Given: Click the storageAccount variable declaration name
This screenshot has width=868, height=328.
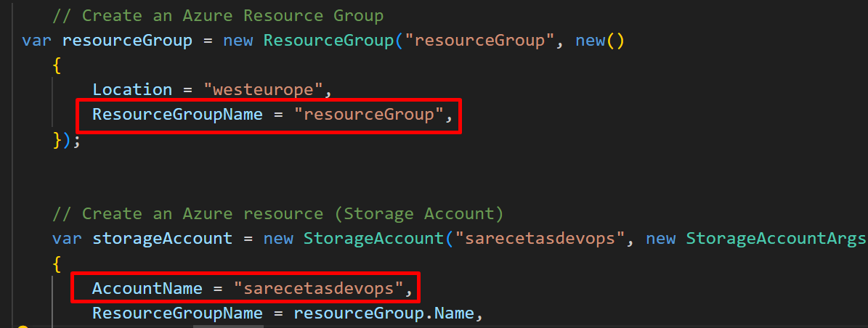Looking at the screenshot, I should pos(162,239).
